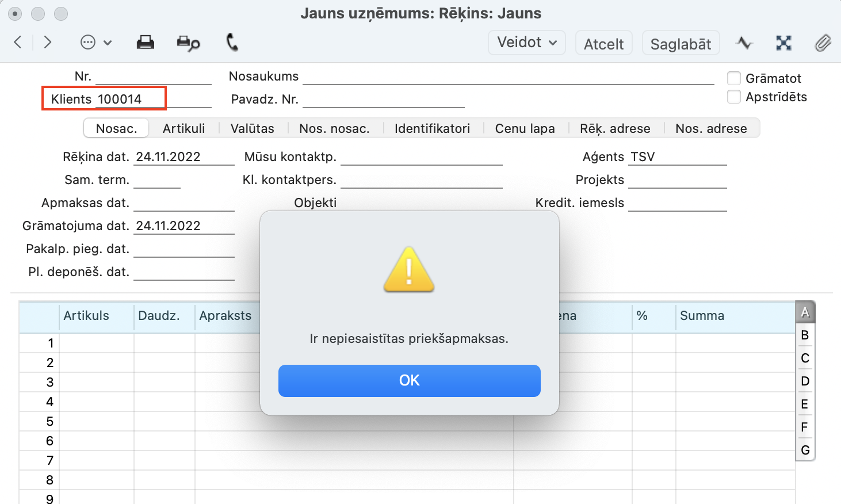Click the record link manager icon
This screenshot has width=841, height=504.
tap(783, 43)
